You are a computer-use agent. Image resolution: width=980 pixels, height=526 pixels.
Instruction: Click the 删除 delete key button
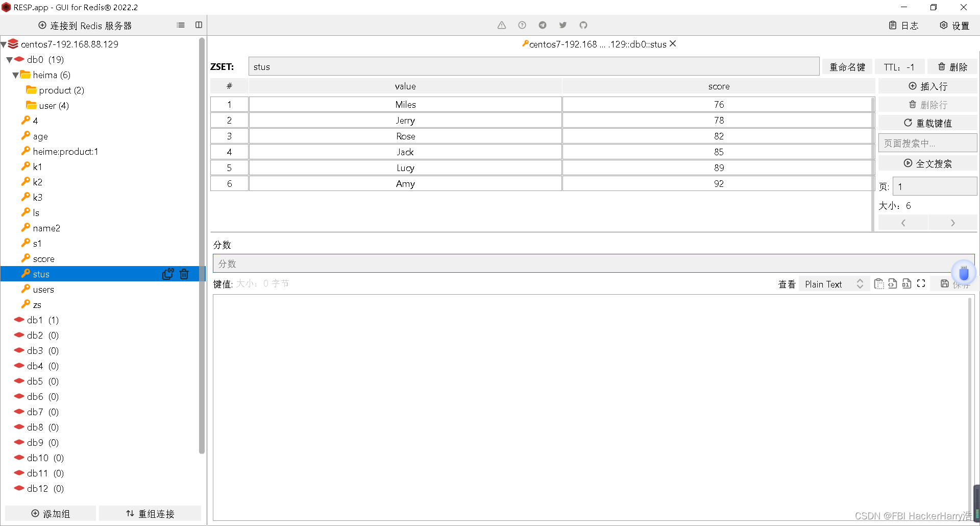952,67
